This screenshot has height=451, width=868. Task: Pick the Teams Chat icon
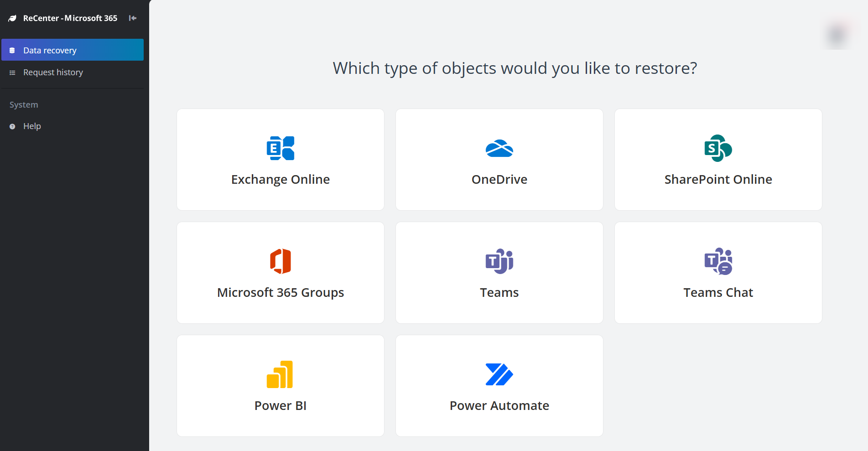718,261
